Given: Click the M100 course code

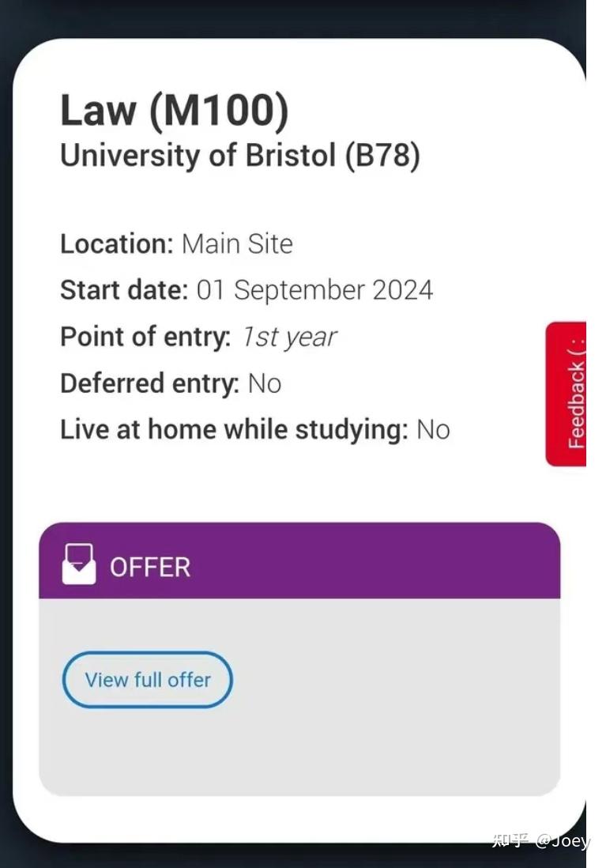Looking at the screenshot, I should click(219, 110).
